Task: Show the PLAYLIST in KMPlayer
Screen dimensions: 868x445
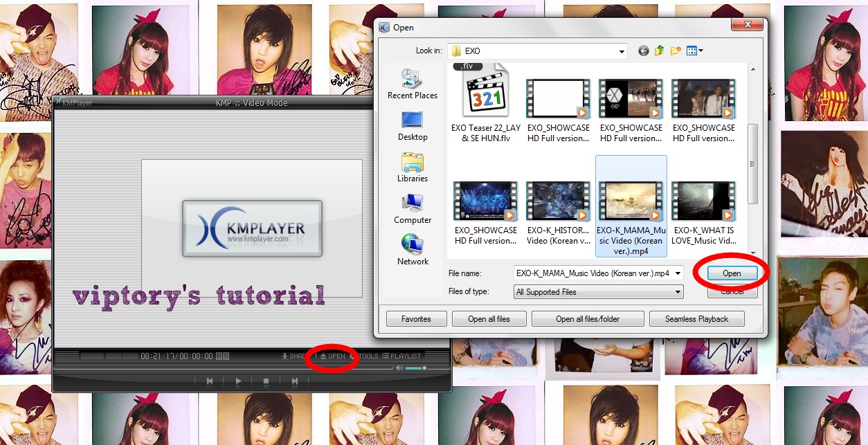Action: (401, 356)
